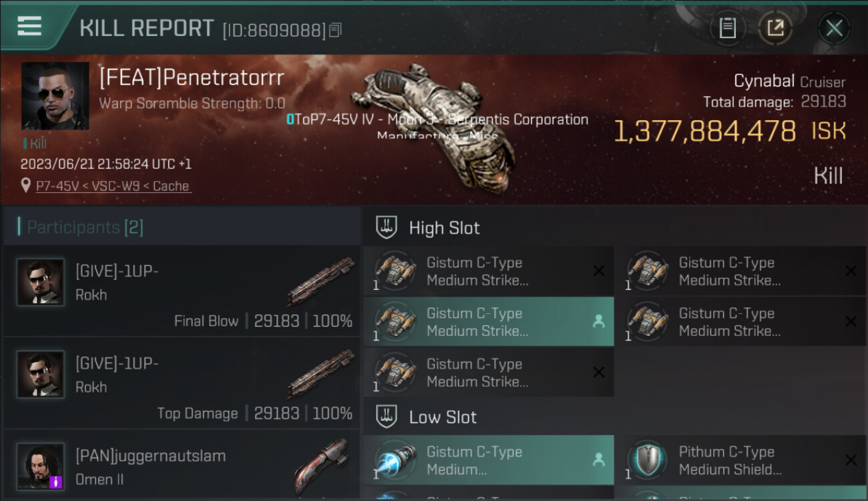Select highlighted Gistum C-Type Medium low slot
Viewport: 868px width, 501px height.
(x=488, y=460)
